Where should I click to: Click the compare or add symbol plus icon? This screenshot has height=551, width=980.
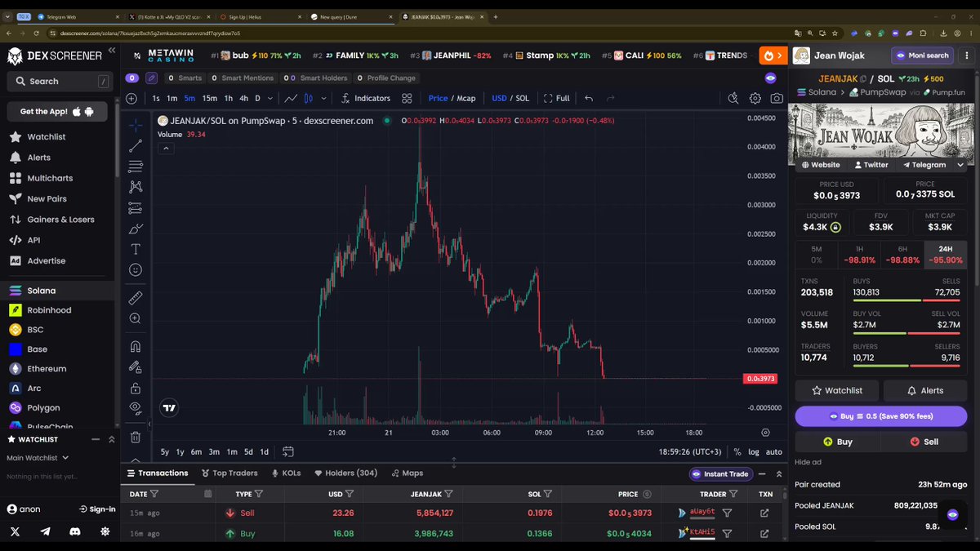(x=131, y=98)
